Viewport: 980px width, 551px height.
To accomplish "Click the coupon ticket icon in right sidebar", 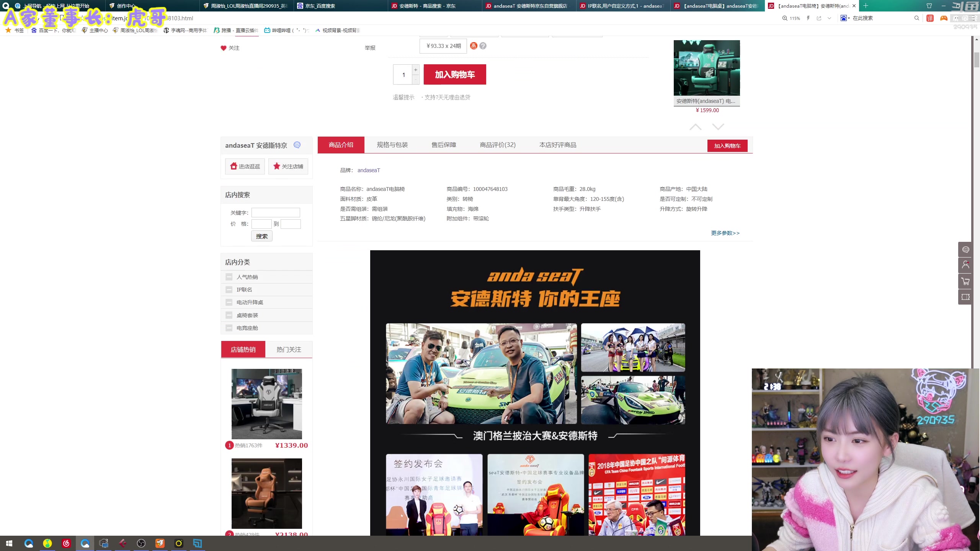I will pyautogui.click(x=965, y=297).
